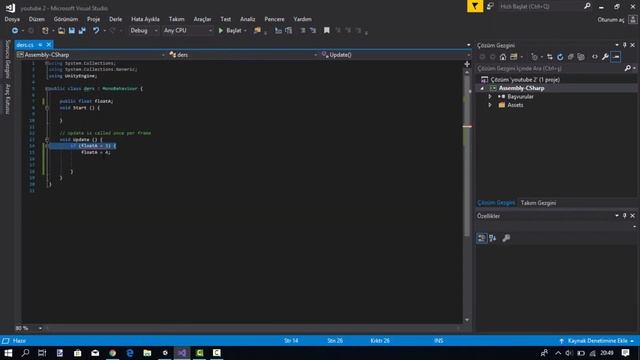
Task: Open the Dosya menu
Action: 12,19
